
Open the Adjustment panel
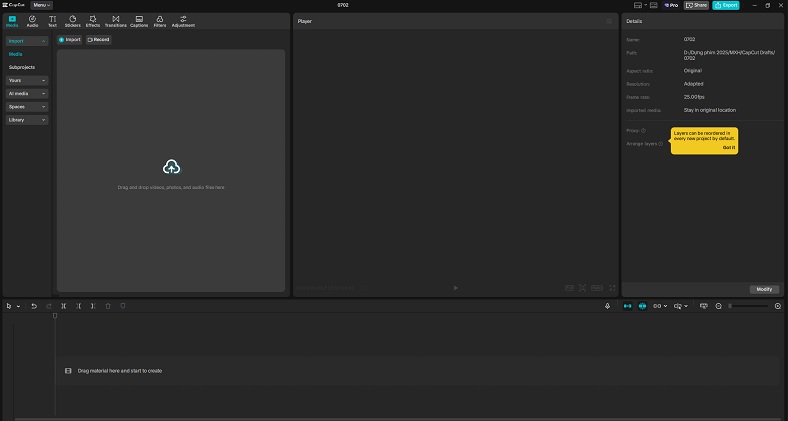point(183,20)
